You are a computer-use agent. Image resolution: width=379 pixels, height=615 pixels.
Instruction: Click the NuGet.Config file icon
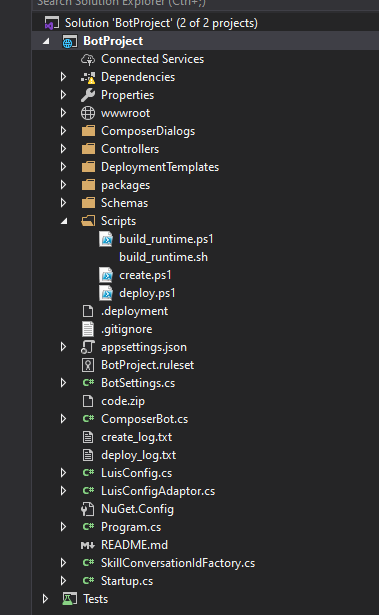pyautogui.click(x=87, y=509)
